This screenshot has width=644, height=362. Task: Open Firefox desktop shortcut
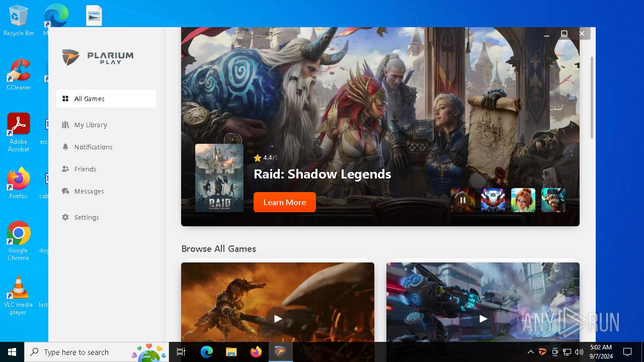coord(19,184)
